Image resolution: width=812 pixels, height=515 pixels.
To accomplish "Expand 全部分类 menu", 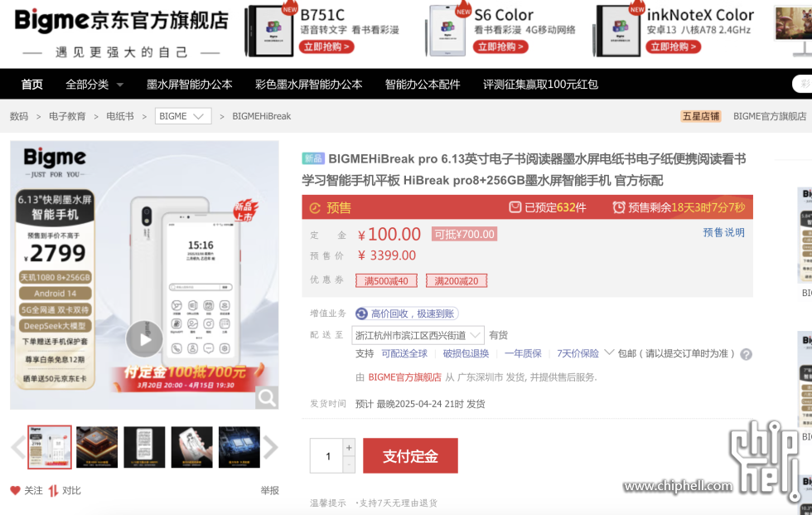I will coord(94,85).
